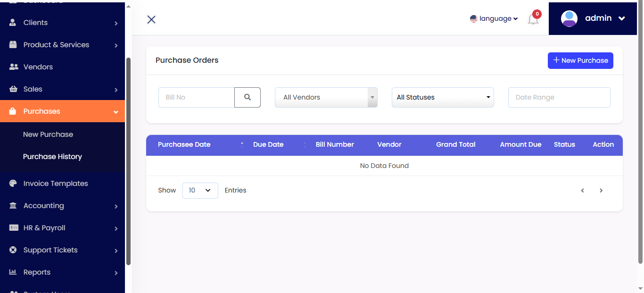This screenshot has height=293, width=644.
Task: Click the red notification count badge
Action: [537, 14]
